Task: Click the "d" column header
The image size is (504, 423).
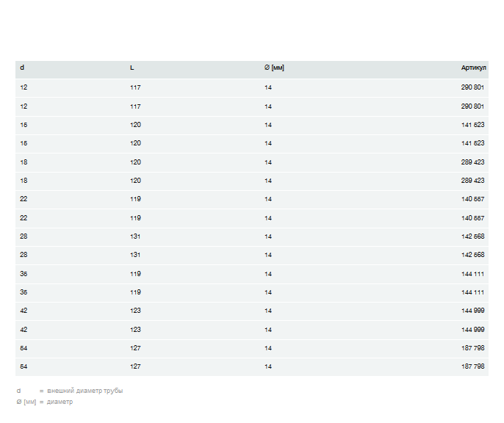Action: point(22,68)
